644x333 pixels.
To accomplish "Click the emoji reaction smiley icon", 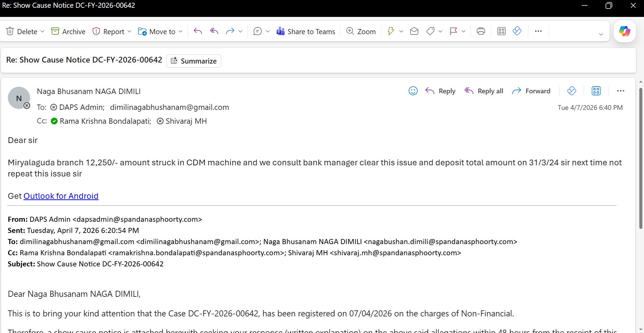I will (x=413, y=91).
